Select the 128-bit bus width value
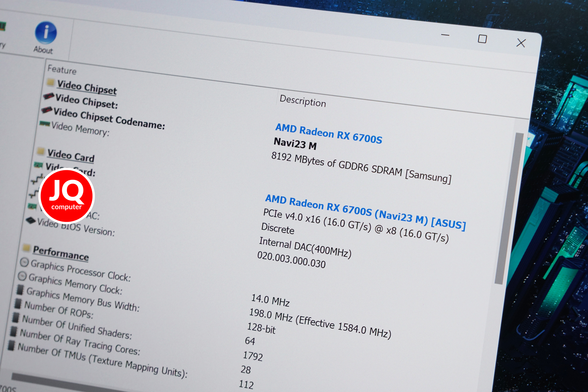This screenshot has width=588, height=392. 261,328
